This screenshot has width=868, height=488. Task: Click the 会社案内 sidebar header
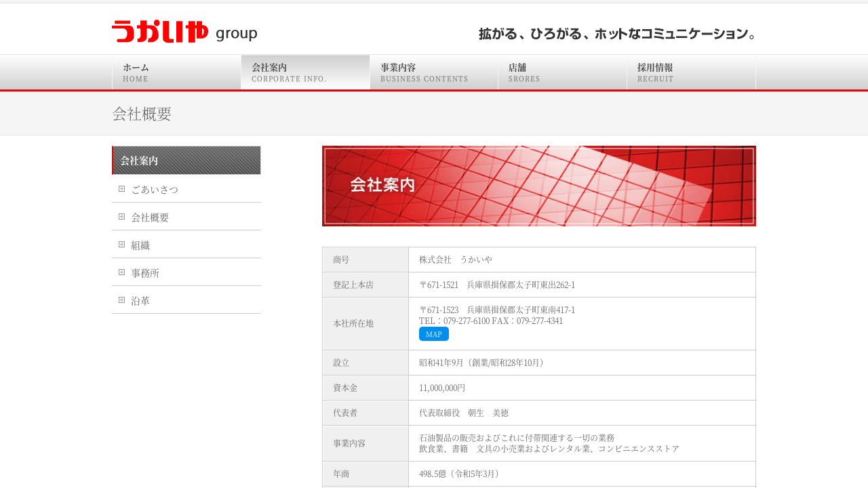186,161
